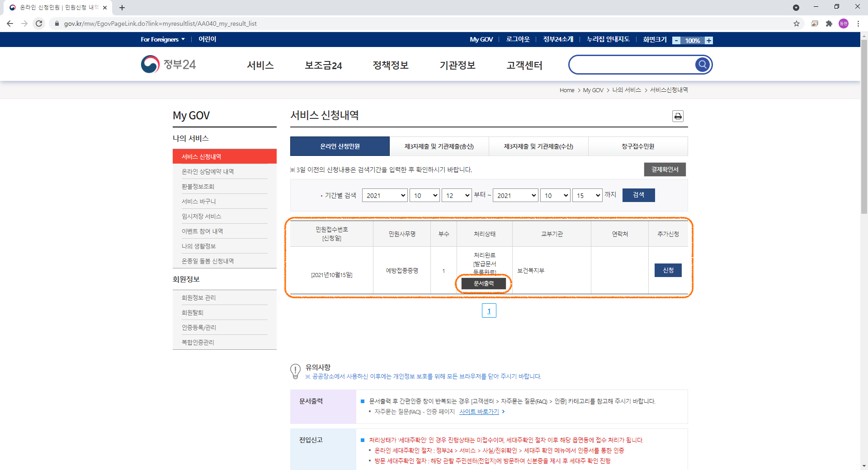Bookmark this page with the star icon

[x=797, y=23]
